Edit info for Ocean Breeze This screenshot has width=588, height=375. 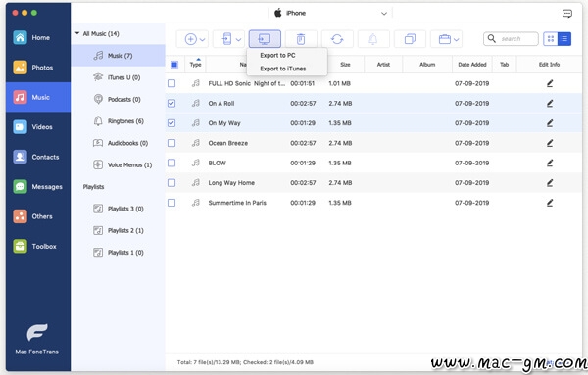pos(550,143)
